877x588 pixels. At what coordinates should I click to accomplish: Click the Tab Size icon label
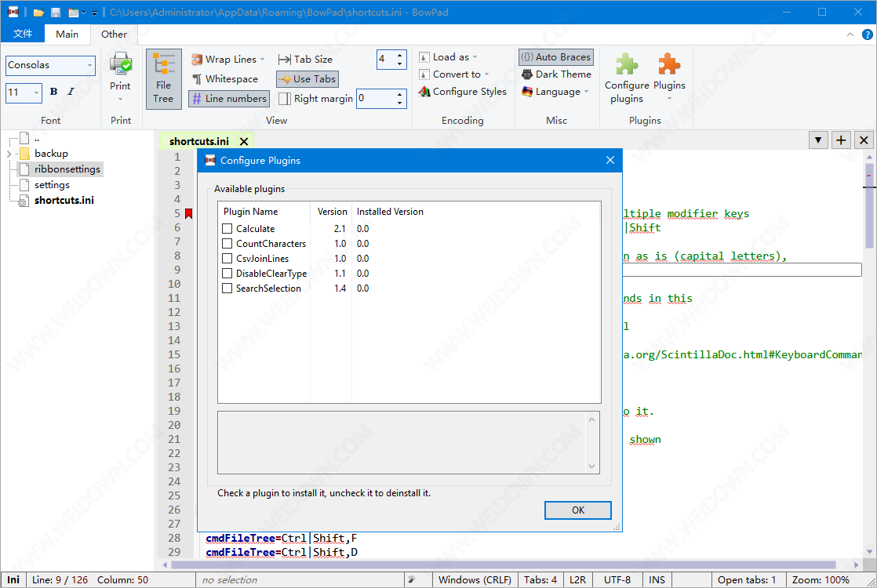click(x=306, y=60)
